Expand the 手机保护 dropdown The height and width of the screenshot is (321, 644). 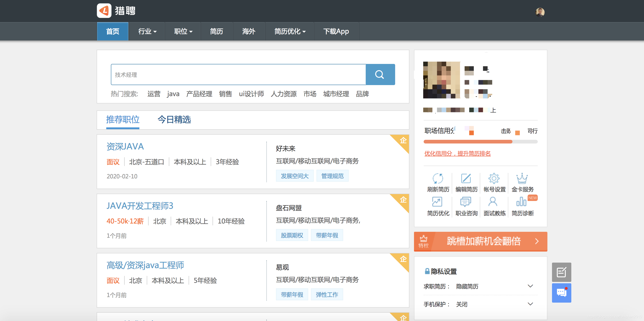click(x=530, y=304)
